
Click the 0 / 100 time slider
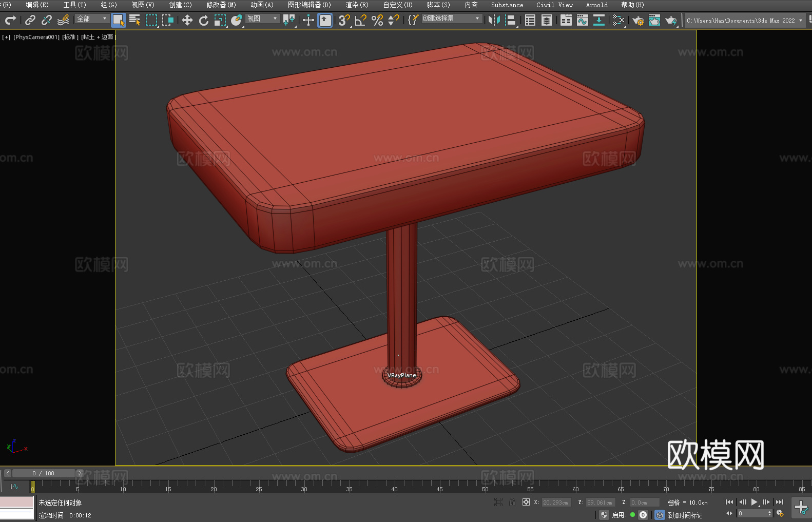point(43,473)
